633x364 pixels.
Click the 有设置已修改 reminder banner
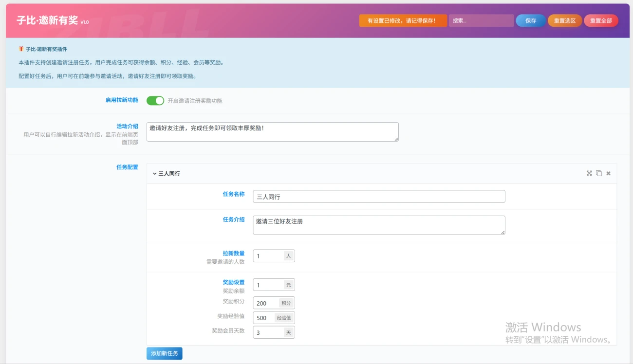click(x=402, y=20)
